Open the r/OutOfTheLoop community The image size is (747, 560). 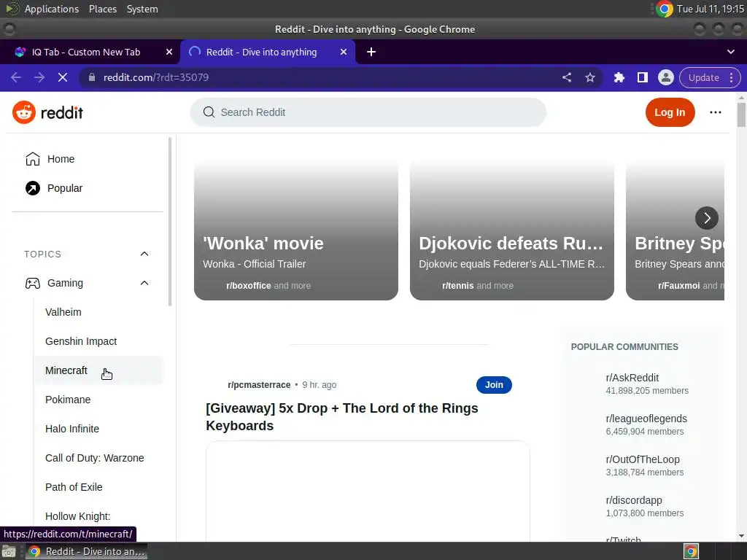click(x=643, y=459)
